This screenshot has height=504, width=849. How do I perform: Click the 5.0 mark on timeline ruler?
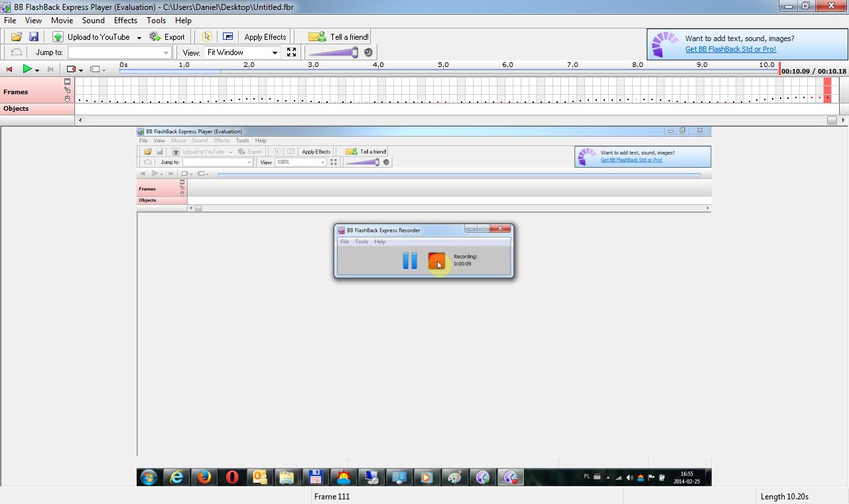point(442,65)
